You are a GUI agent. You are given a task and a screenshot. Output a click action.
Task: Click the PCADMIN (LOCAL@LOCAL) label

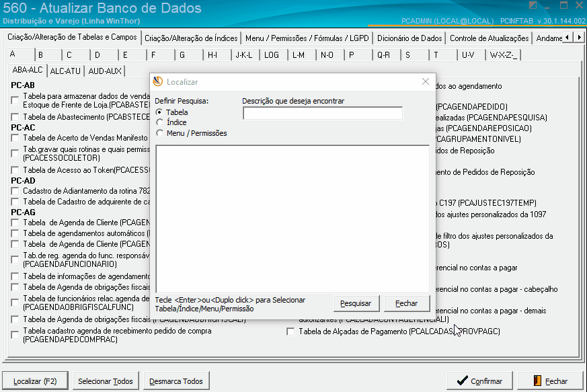(x=447, y=21)
